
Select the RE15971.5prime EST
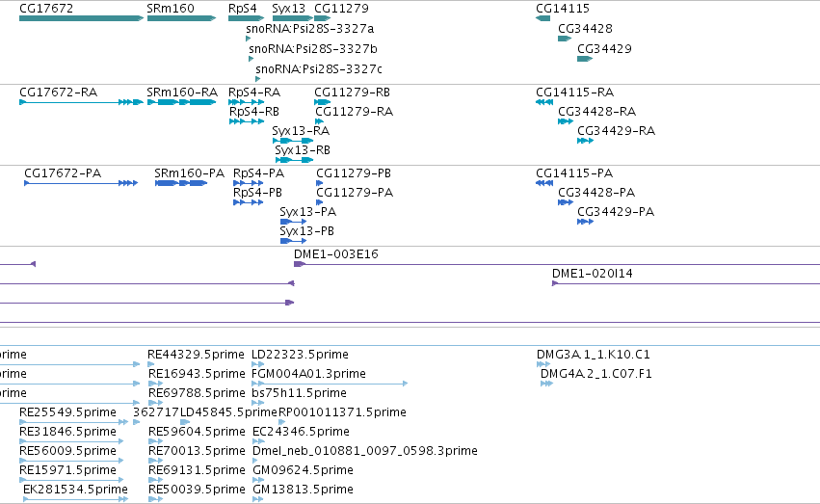pyautogui.click(x=71, y=481)
